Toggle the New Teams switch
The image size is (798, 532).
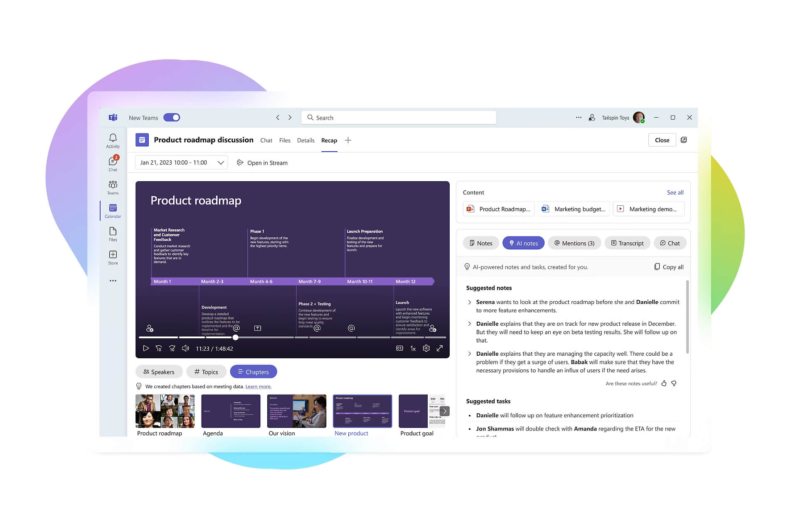pos(172,118)
